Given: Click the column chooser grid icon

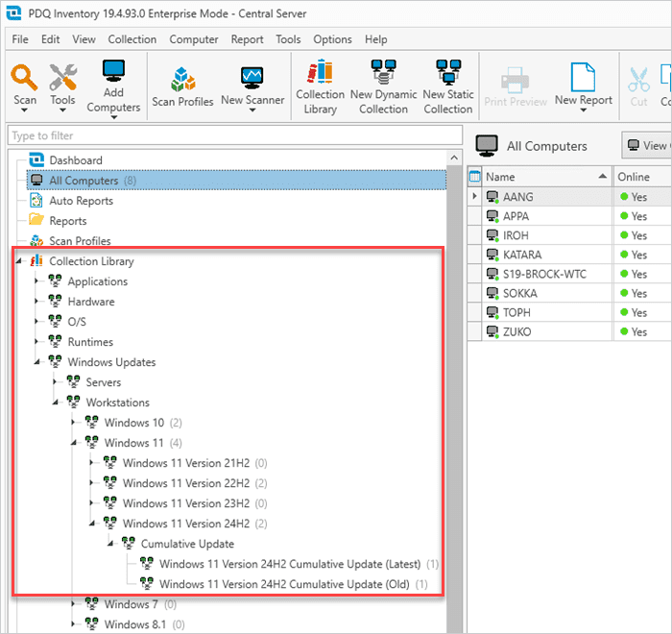Looking at the screenshot, I should [475, 177].
